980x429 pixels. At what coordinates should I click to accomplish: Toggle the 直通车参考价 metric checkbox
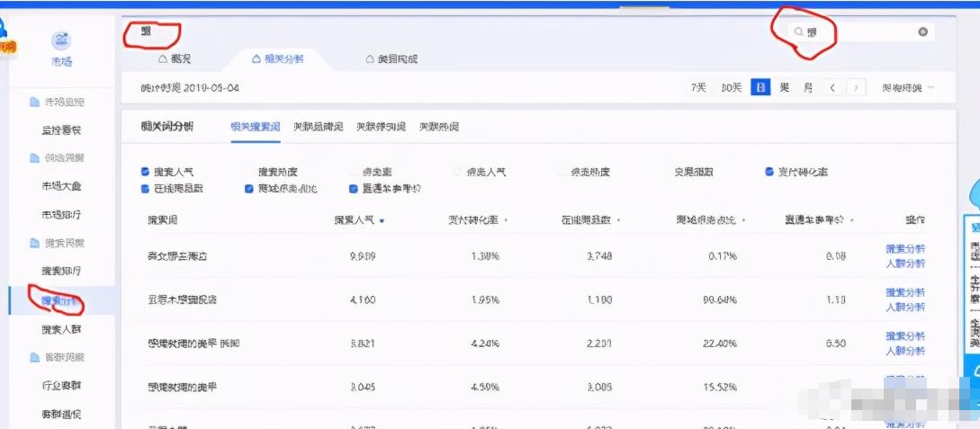(353, 188)
